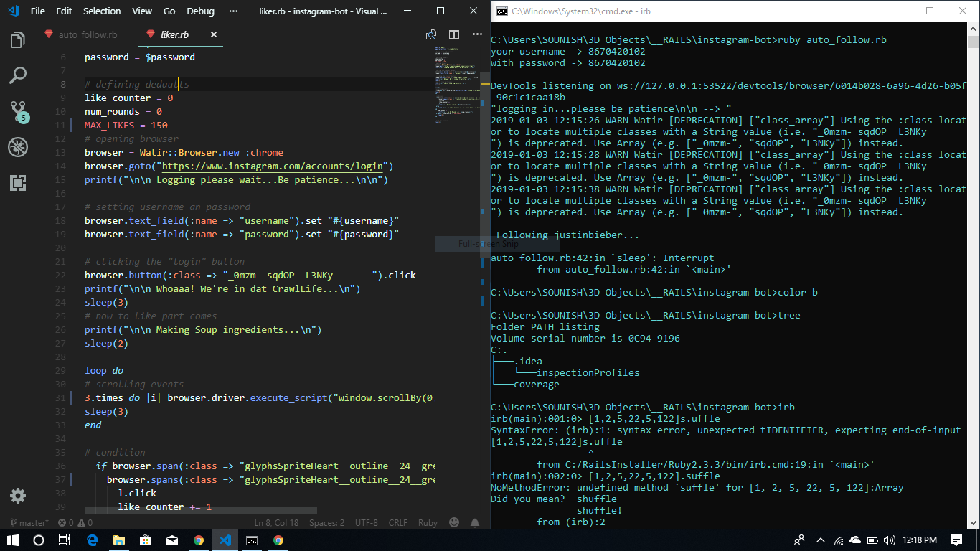Launch Microsoft Edge from the taskbar
Image resolution: width=980 pixels, height=551 pixels.
click(x=92, y=540)
